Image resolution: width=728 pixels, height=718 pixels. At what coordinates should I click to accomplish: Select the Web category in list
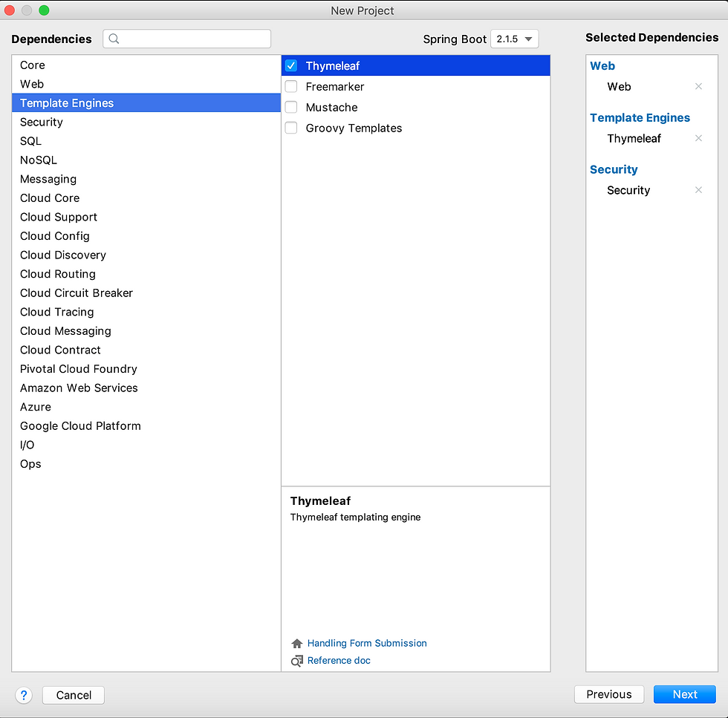pos(146,84)
